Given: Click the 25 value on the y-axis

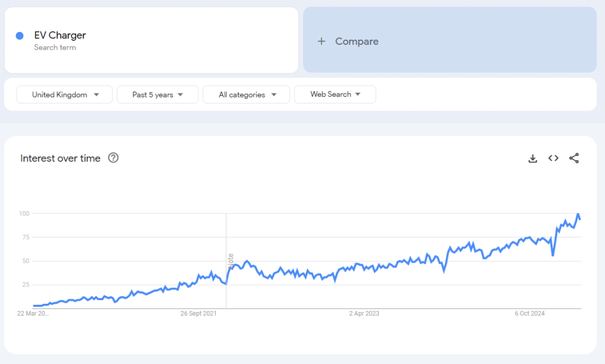Looking at the screenshot, I should pos(25,284).
